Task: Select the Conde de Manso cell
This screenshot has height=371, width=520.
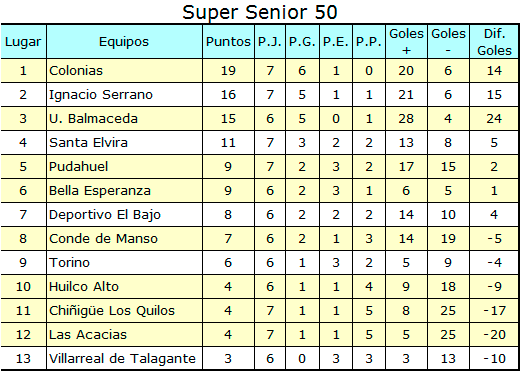Action: (x=124, y=239)
